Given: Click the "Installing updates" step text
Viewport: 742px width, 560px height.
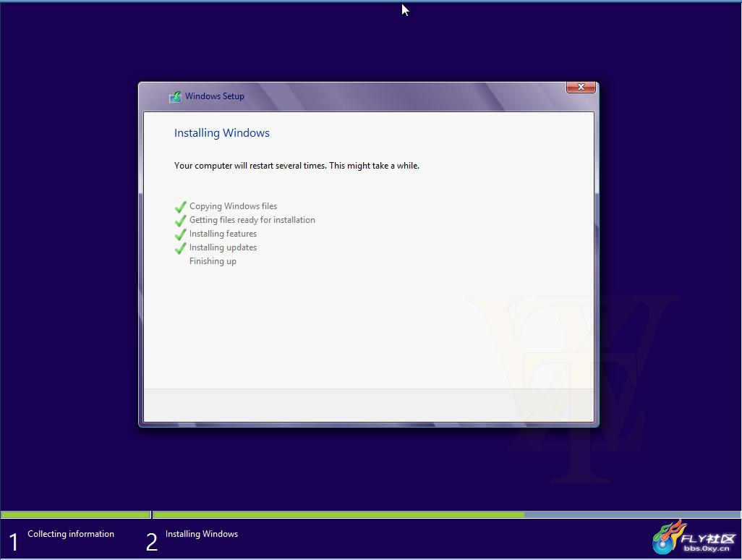Looking at the screenshot, I should click(223, 247).
